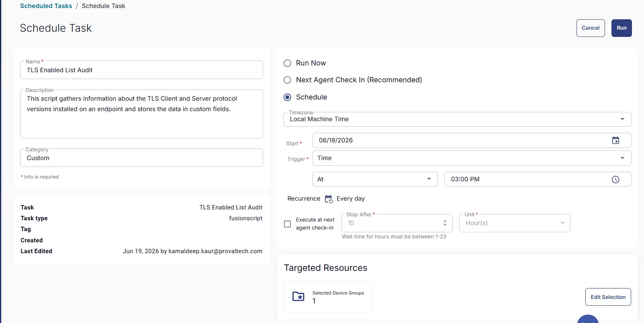This screenshot has height=323, width=644.
Task: Open the Start date calendar picker icon
Action: [615, 140]
